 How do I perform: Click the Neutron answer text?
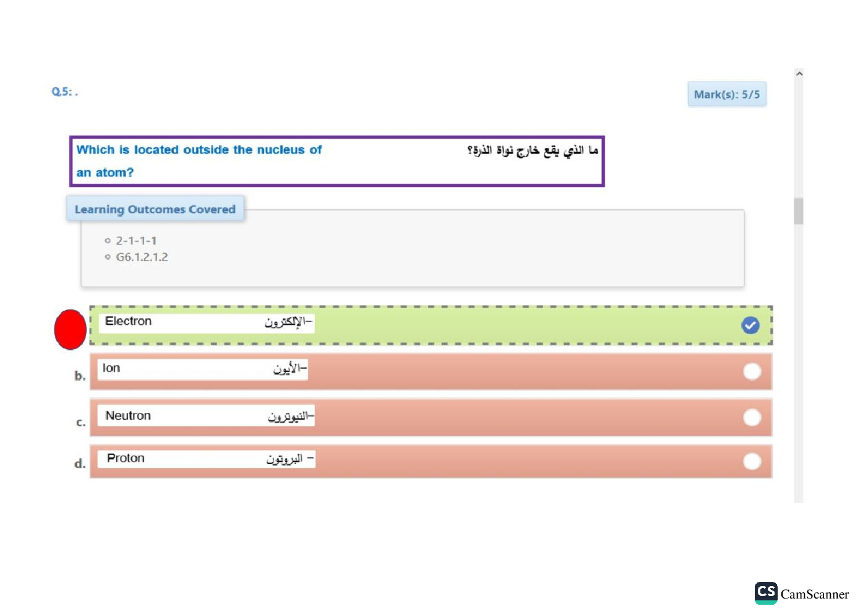click(128, 416)
